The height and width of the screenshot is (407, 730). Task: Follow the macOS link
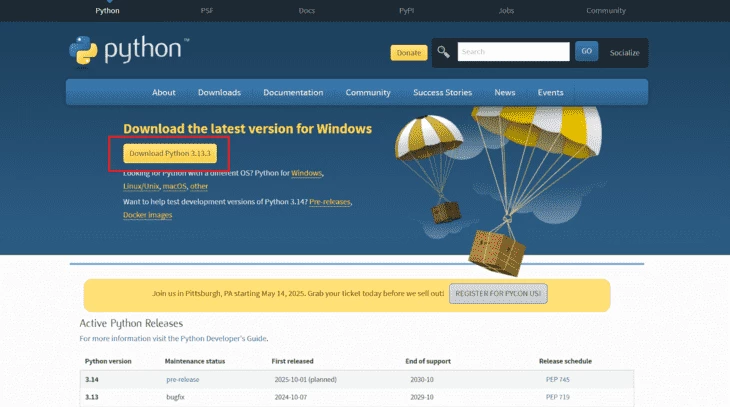tap(175, 186)
